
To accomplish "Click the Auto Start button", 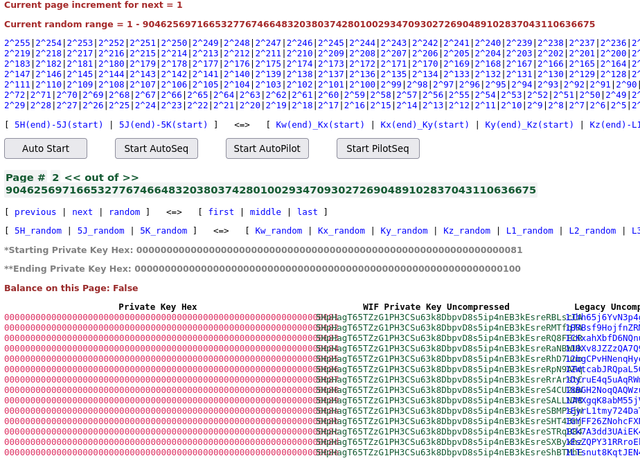I will click(x=46, y=149).
